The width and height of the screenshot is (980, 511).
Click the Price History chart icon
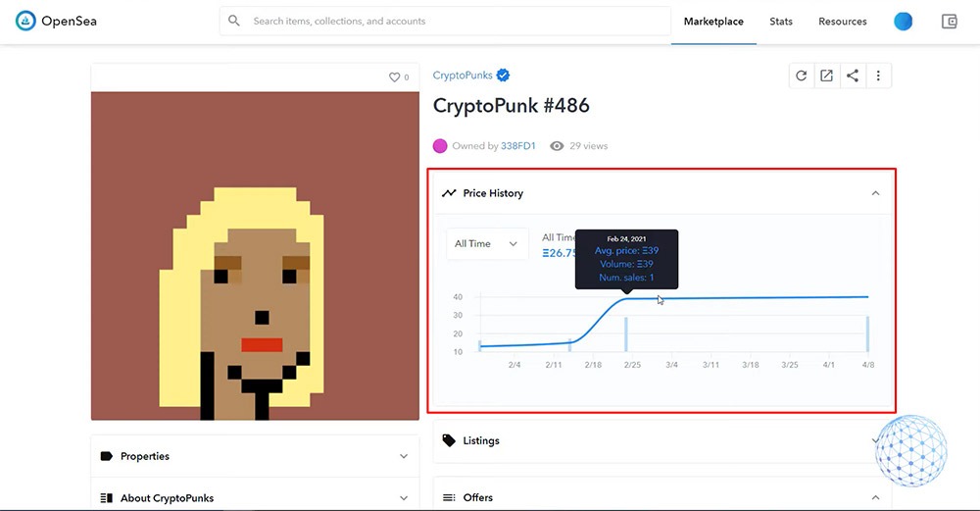click(x=449, y=193)
